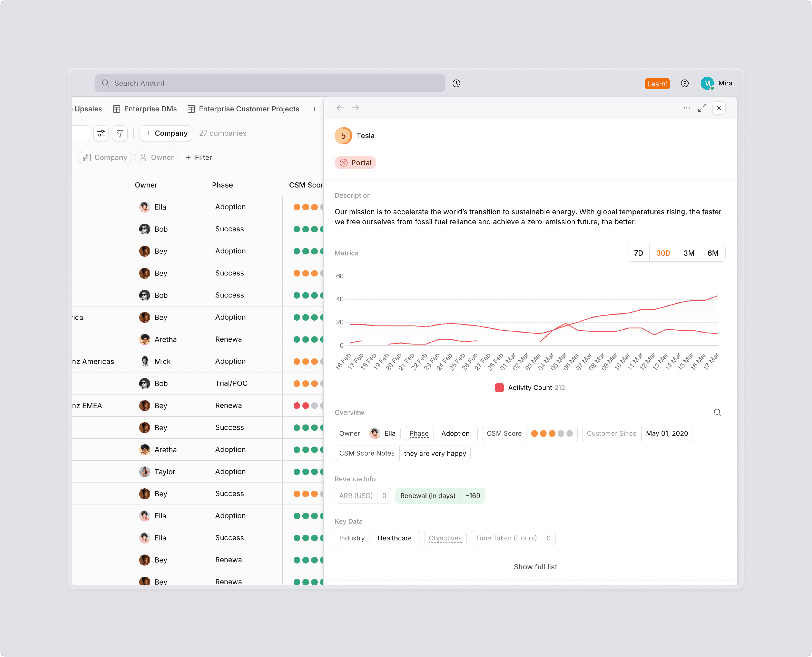This screenshot has width=812, height=657.
Task: Click the CSM Score column header
Action: click(x=306, y=185)
